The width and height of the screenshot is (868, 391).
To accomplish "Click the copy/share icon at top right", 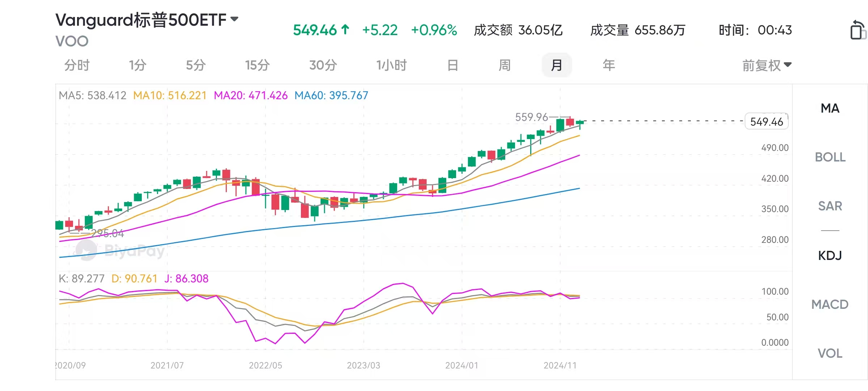I will [x=858, y=30].
